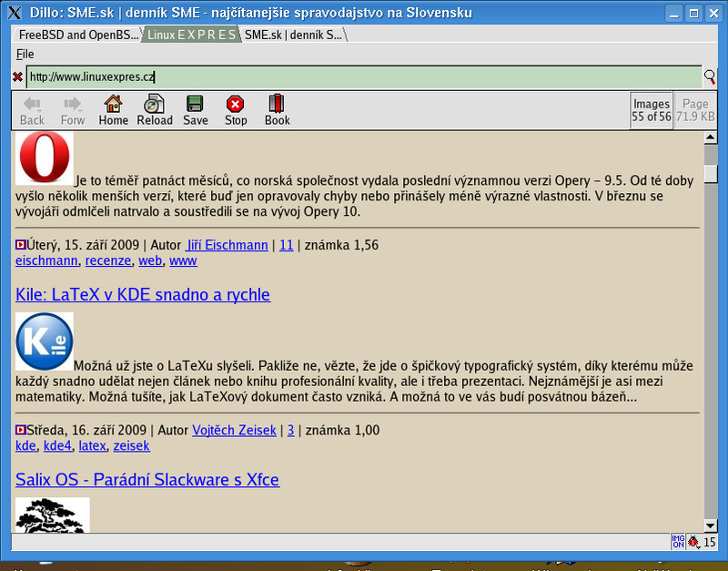Click the Kile logo thumbnail

45,342
